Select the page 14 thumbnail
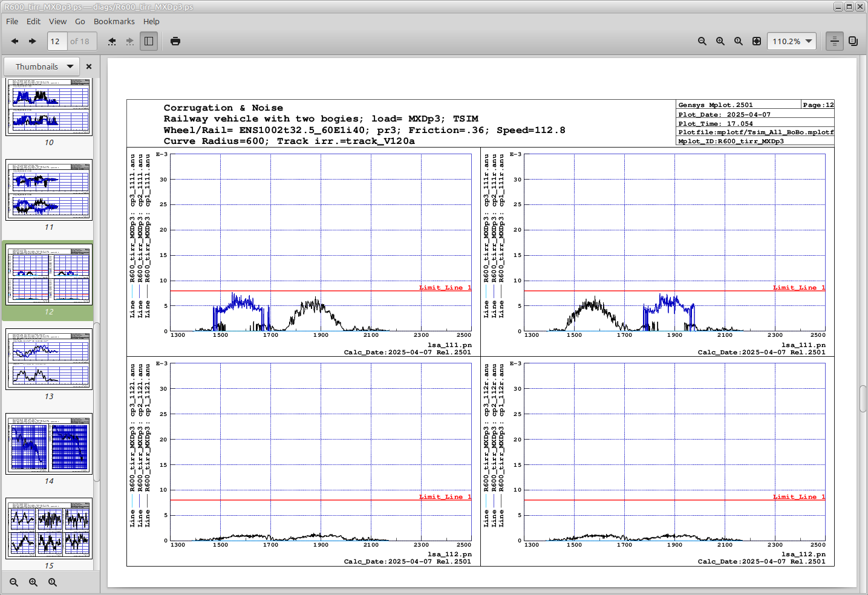This screenshot has height=595, width=868. point(49,444)
